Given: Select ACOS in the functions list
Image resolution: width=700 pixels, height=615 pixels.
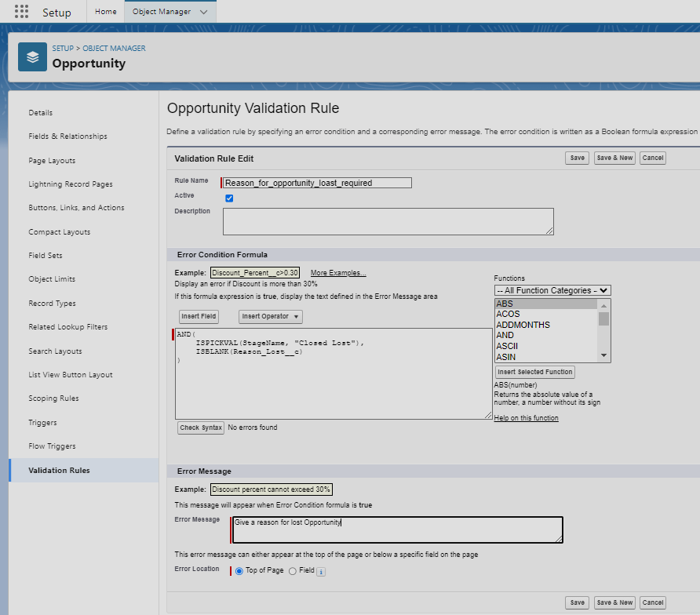Looking at the screenshot, I should (x=546, y=315).
